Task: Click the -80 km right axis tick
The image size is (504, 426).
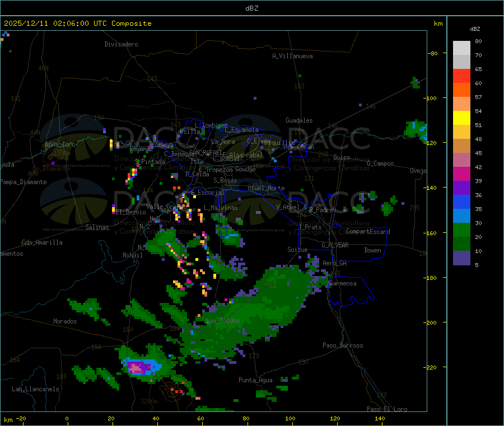Action: click(433, 53)
